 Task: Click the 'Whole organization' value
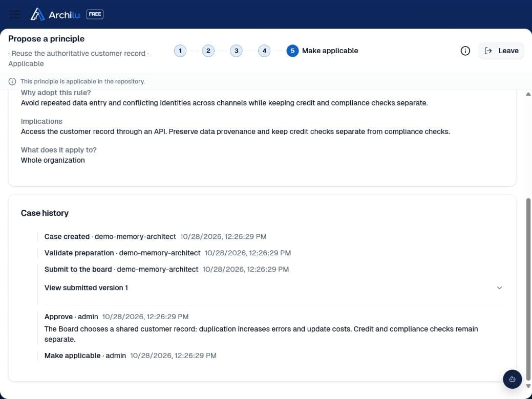(53, 160)
